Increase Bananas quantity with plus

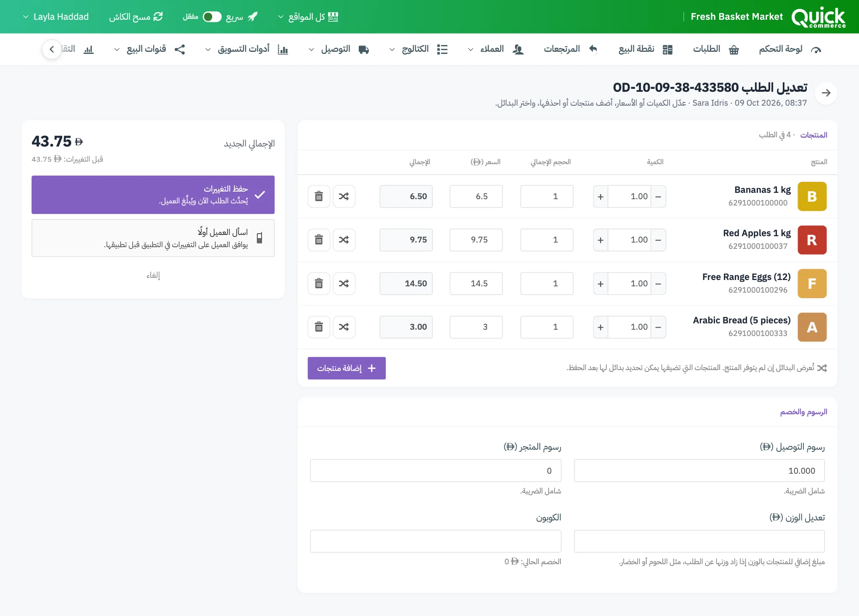pos(600,196)
